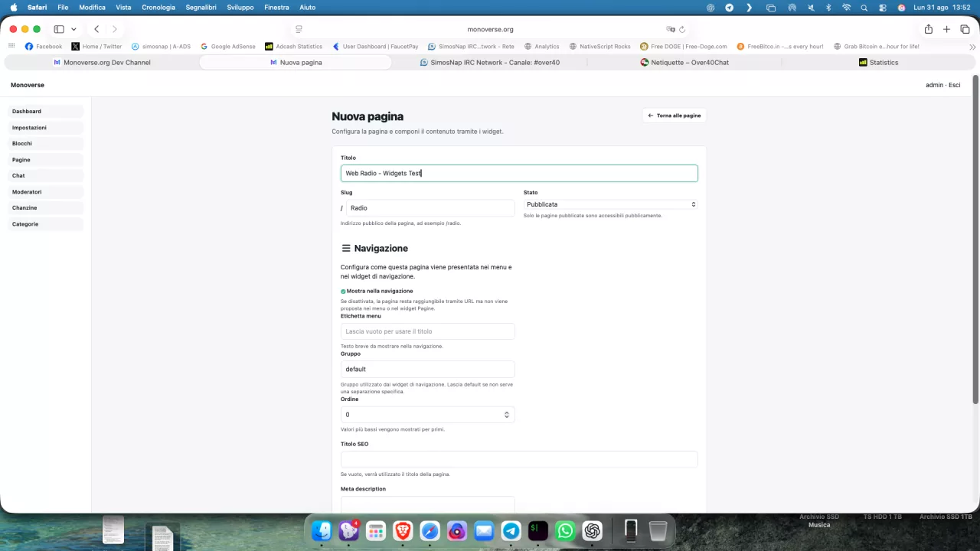Open the Cronologia menu
Viewport: 980px width, 551px height.
158,7
